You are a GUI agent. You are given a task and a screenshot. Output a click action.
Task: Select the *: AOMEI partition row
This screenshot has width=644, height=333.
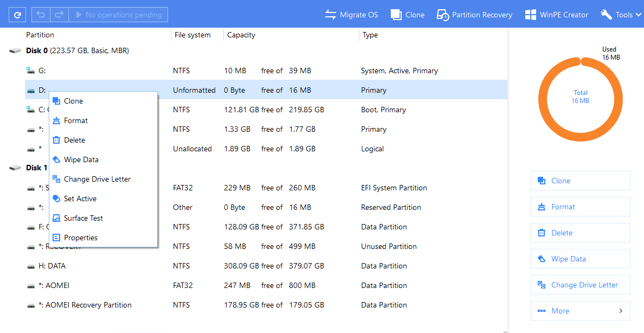click(266, 285)
